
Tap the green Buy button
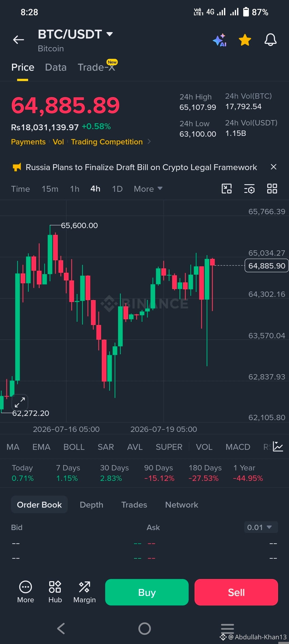point(147,592)
